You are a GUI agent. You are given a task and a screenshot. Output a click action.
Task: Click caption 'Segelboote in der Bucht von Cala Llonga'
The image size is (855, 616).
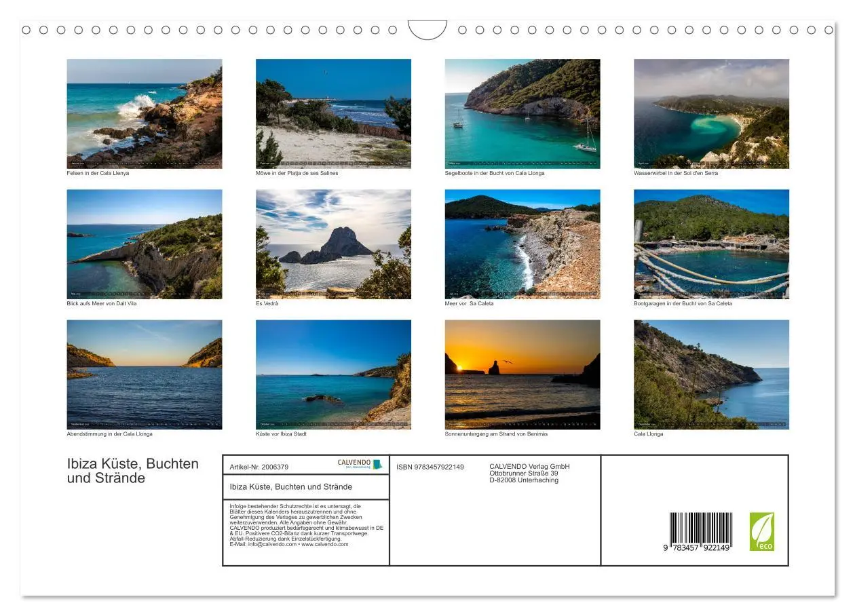tap(495, 173)
